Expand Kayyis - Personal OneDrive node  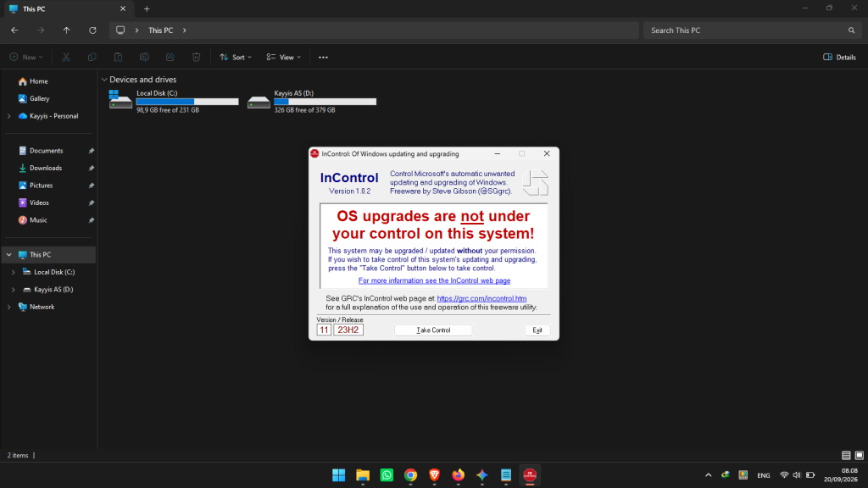click(8, 116)
